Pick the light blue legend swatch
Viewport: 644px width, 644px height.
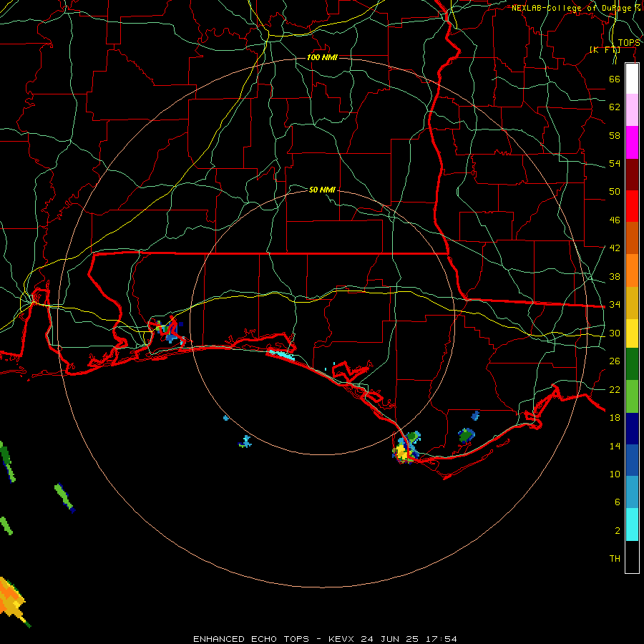click(x=632, y=492)
